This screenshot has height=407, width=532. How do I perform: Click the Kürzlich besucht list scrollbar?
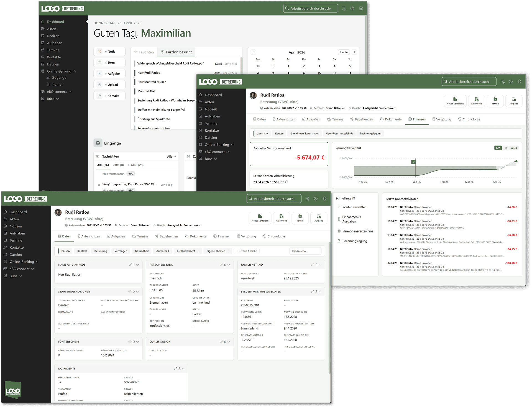(x=242, y=65)
